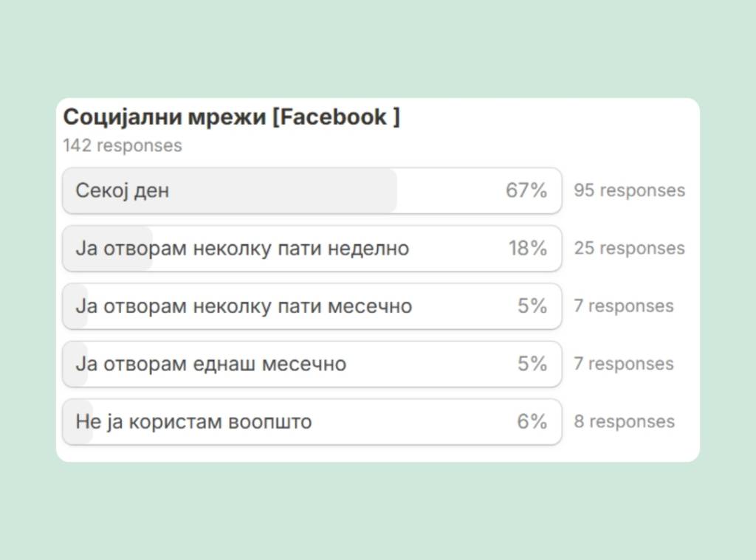Click "7 responses" beside "еднаш месечно"
This screenshot has height=560, width=756.
[x=624, y=364]
